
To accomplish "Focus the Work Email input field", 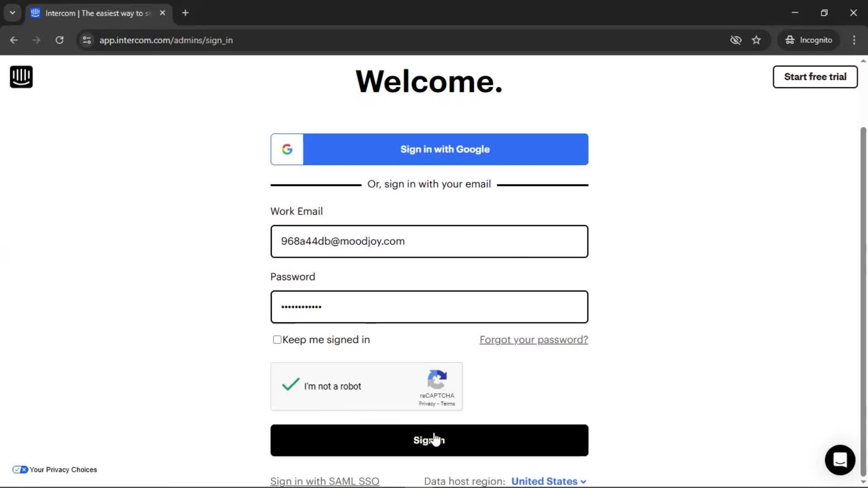I will coord(429,241).
